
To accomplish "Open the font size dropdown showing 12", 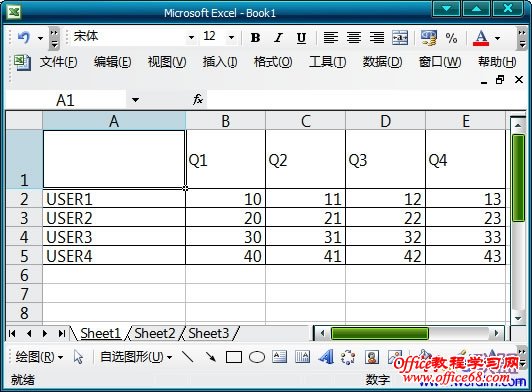I will coord(231,37).
